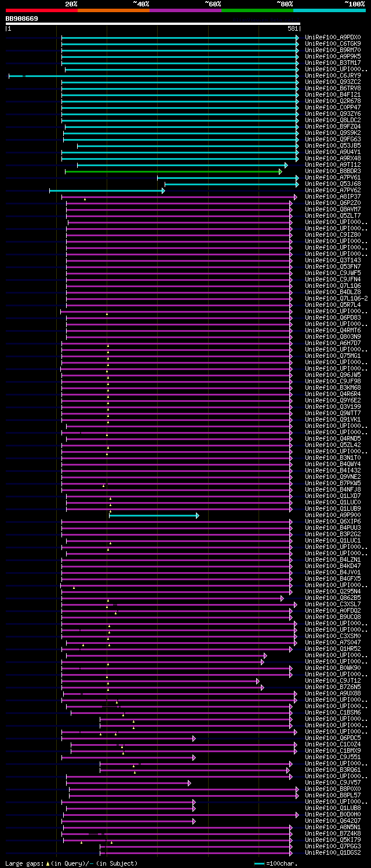The image size is (371, 868).
Task: Select the hit label UniRef100_B8PL57
Action: click(x=333, y=796)
